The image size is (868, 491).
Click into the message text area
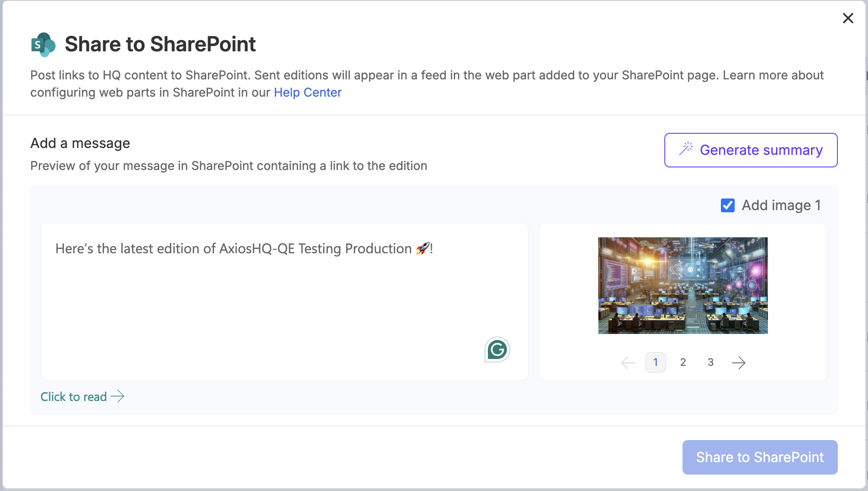click(x=284, y=302)
